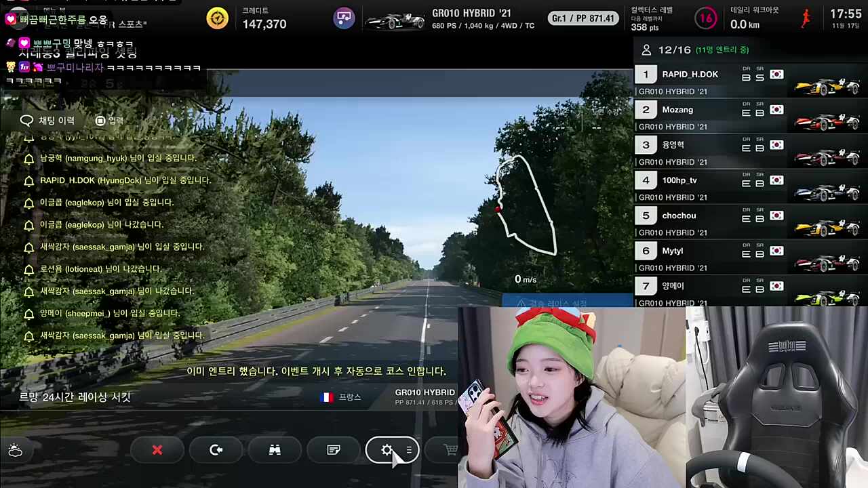Click the purple garage icon in top bar
This screenshot has width=868, height=488.
tap(344, 18)
